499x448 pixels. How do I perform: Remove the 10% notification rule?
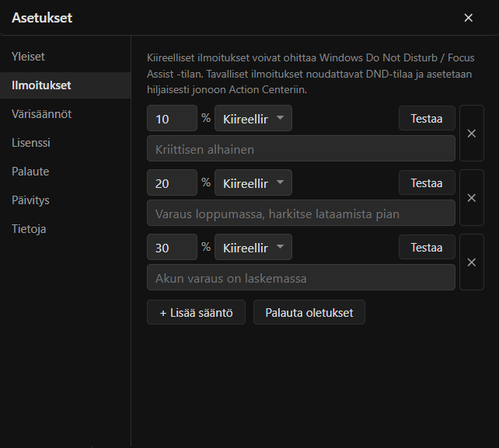(x=472, y=134)
